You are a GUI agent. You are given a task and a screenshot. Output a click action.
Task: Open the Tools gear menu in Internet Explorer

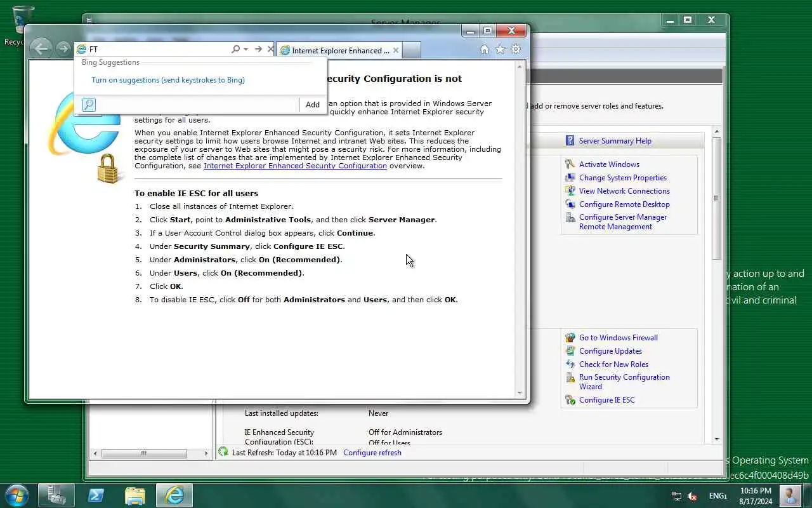pos(516,49)
